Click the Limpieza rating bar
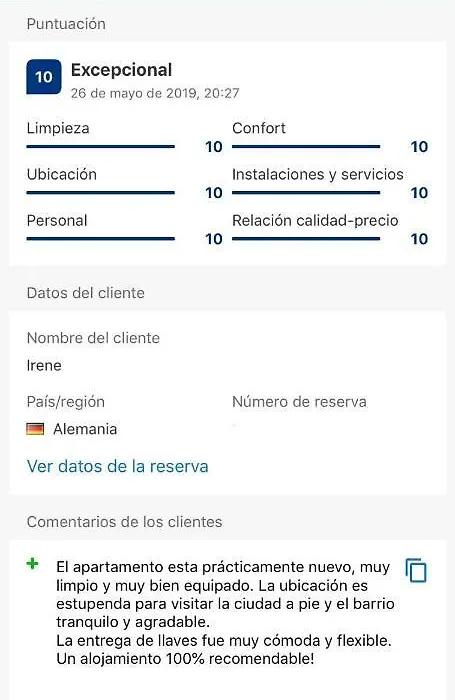The image size is (455, 700). coord(100,146)
